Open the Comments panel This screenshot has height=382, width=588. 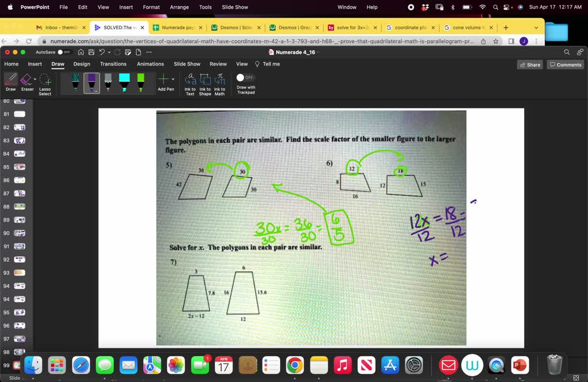click(565, 64)
